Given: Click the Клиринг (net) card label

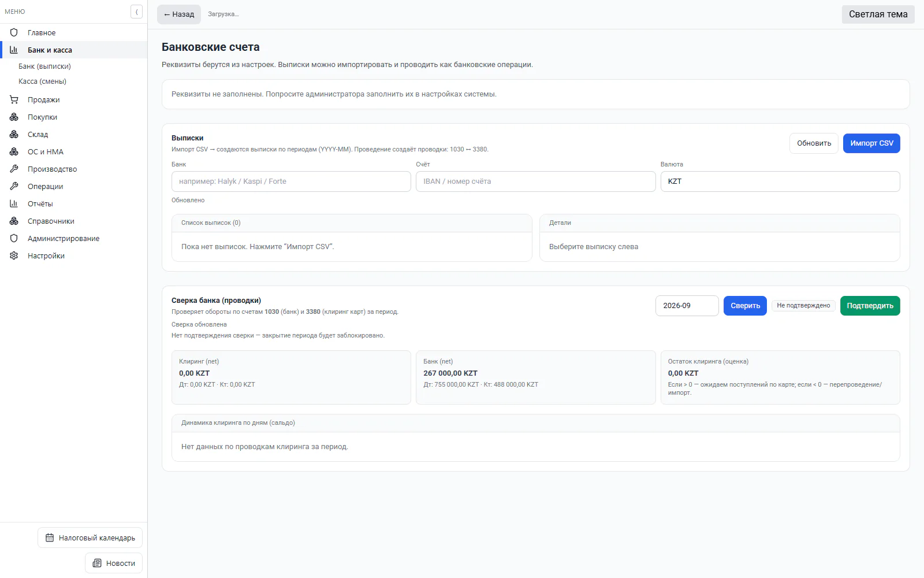Looking at the screenshot, I should point(199,361).
